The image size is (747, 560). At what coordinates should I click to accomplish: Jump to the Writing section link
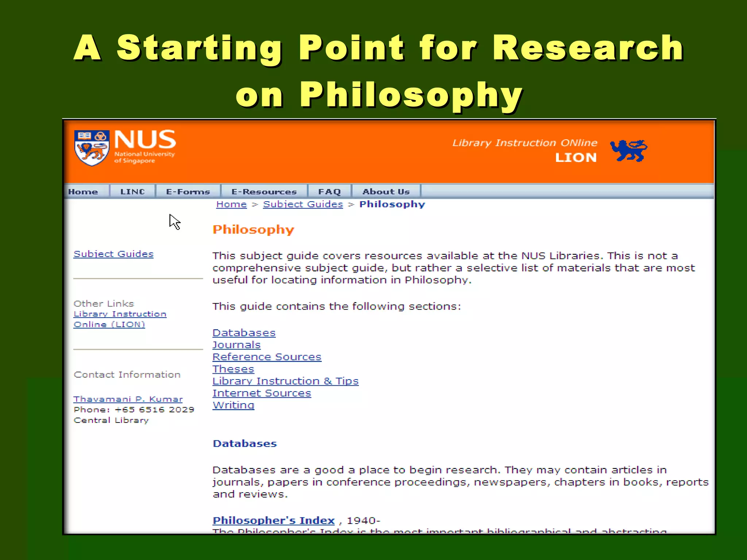pyautogui.click(x=233, y=405)
